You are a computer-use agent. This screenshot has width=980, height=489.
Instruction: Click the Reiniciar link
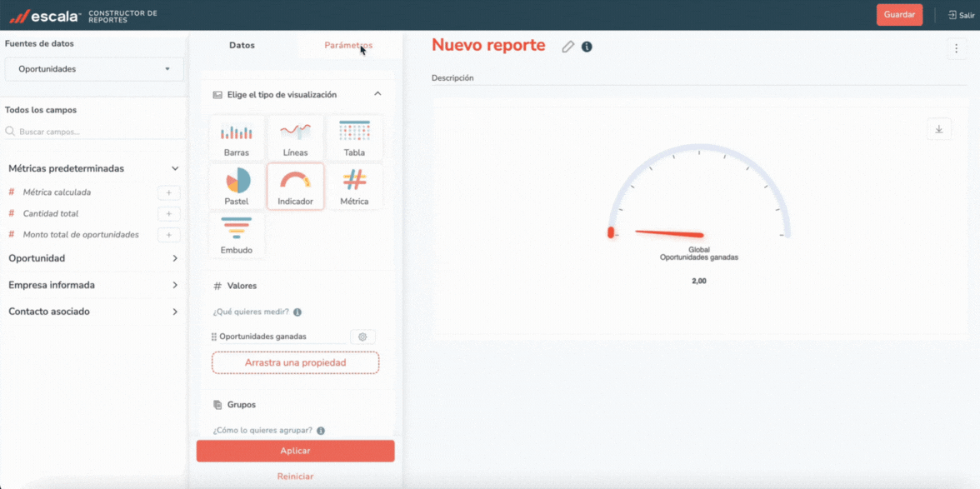295,477
